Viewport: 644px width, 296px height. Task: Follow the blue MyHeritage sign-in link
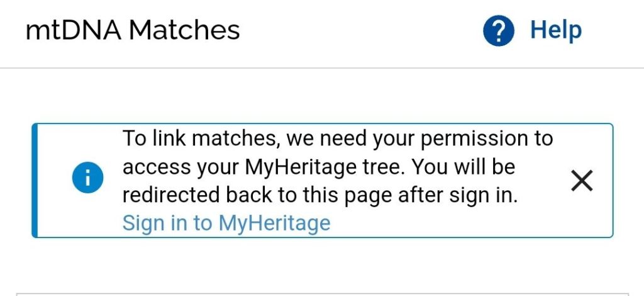(226, 223)
